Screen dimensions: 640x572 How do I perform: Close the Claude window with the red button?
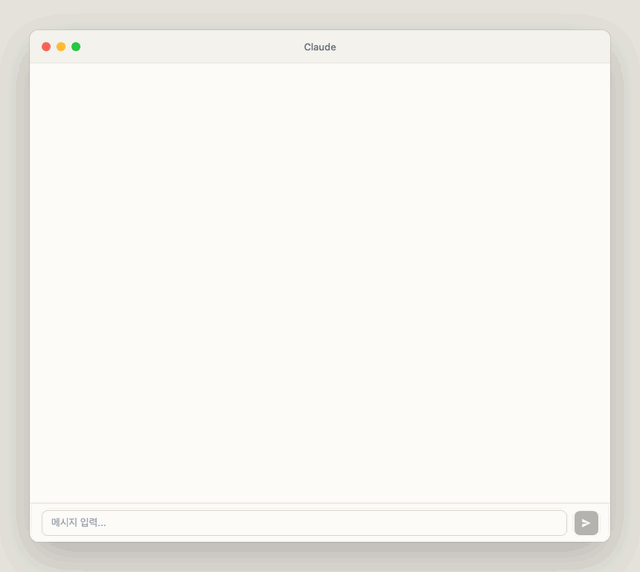coord(46,47)
